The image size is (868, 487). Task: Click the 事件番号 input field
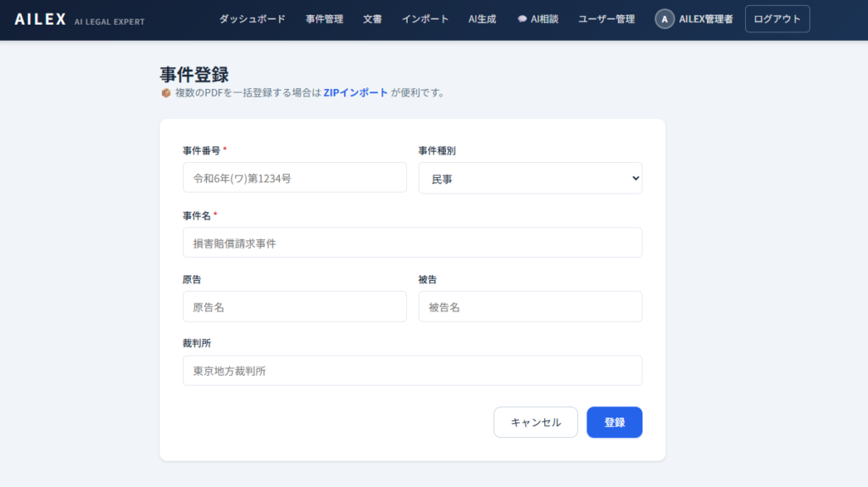click(x=294, y=178)
